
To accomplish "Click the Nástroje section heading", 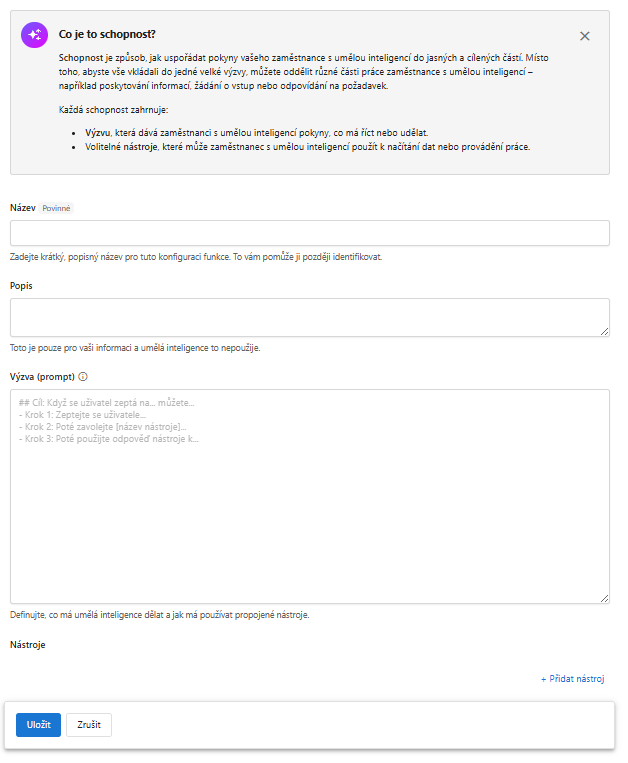I will tap(28, 645).
